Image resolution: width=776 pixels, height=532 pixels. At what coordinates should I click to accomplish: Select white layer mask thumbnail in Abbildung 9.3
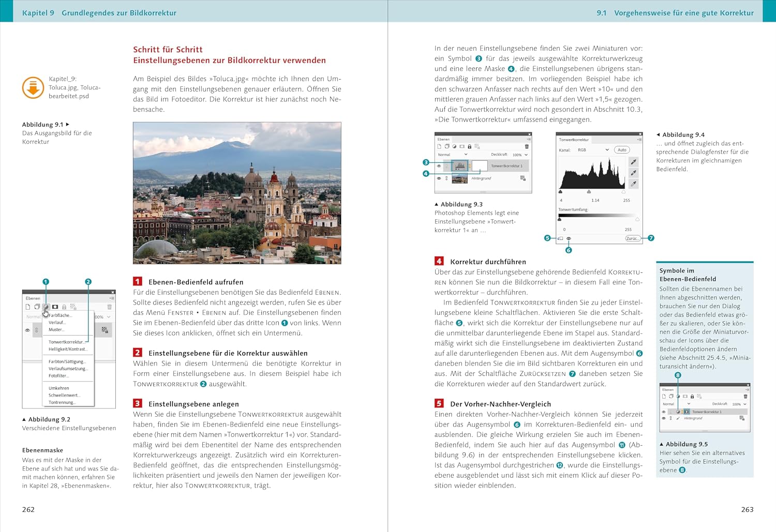pos(480,166)
